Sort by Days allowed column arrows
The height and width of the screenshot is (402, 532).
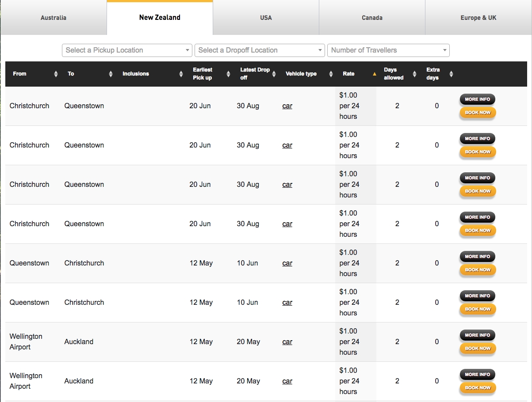[x=414, y=74]
